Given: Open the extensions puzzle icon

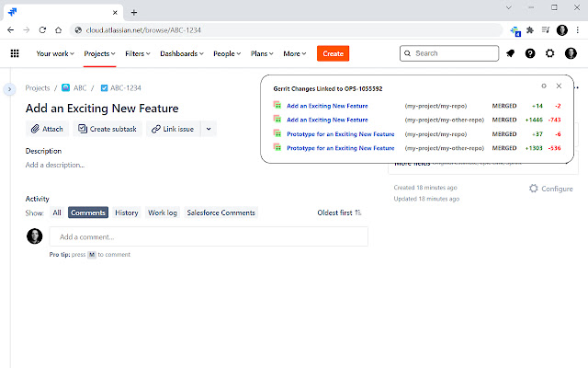Looking at the screenshot, I should point(530,30).
